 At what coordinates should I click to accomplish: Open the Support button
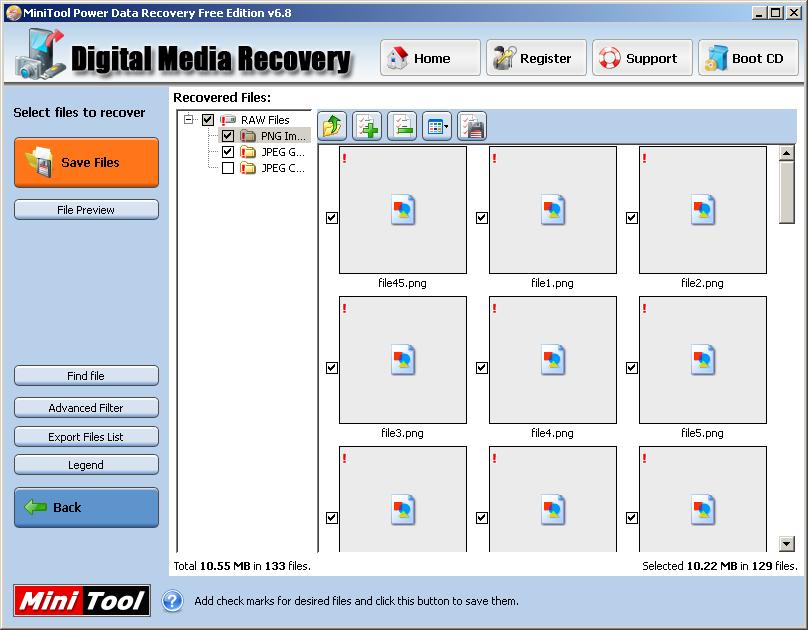click(x=642, y=58)
